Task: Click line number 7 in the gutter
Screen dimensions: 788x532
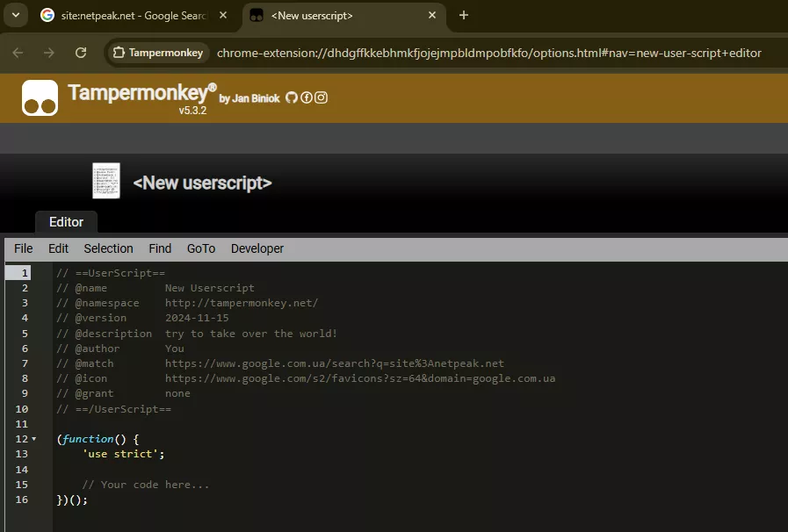Action: (x=25, y=363)
